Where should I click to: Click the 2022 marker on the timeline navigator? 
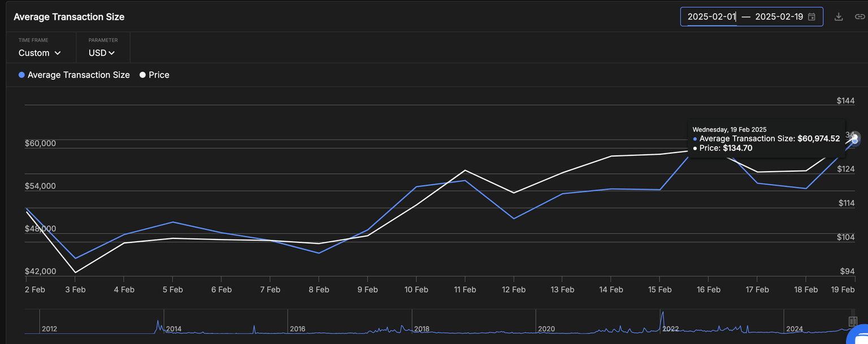pyautogui.click(x=670, y=329)
